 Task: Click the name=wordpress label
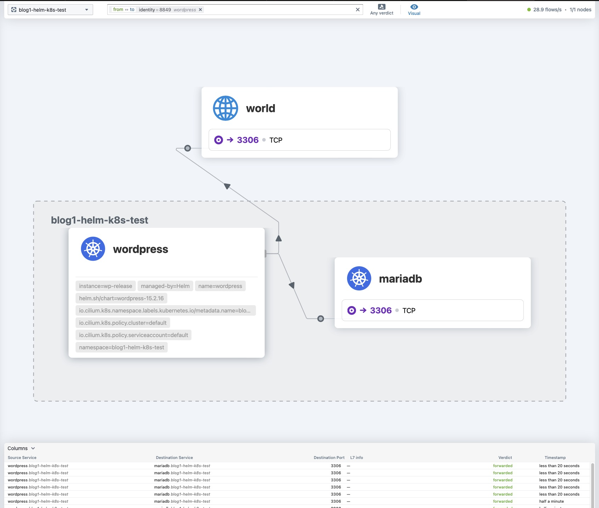point(220,286)
